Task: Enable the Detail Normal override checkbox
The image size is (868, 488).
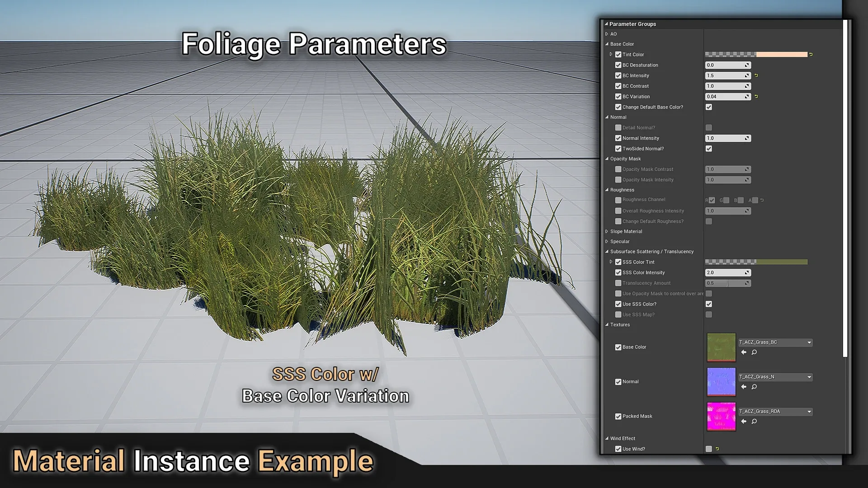Action: (x=618, y=128)
